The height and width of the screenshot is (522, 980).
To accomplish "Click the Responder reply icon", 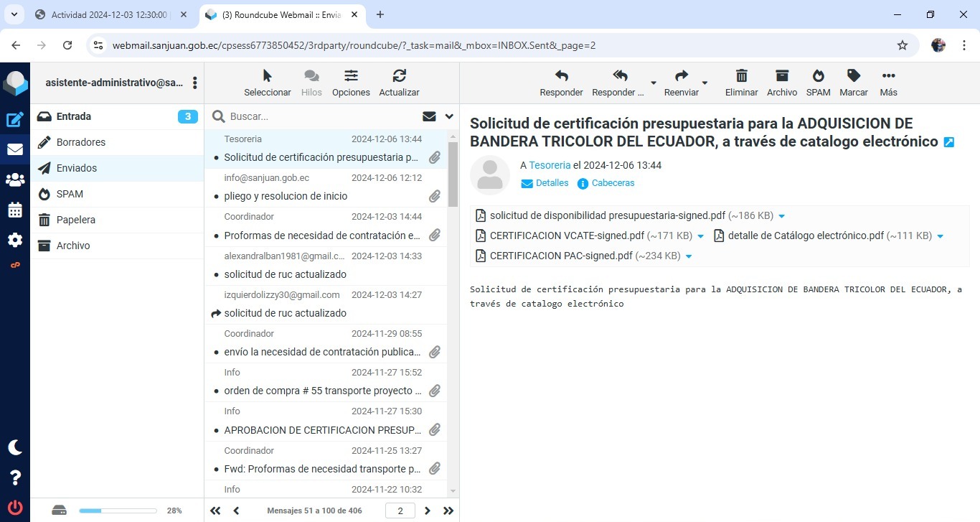I will pos(561,83).
